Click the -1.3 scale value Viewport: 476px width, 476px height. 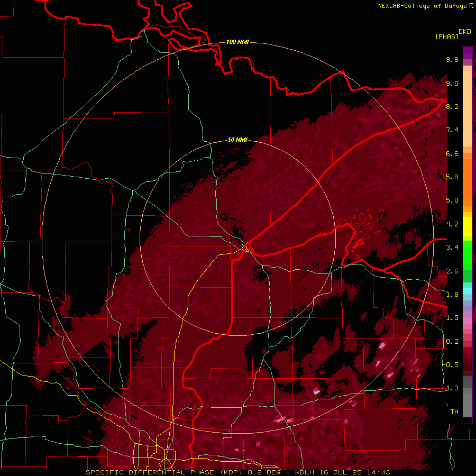tap(451, 388)
